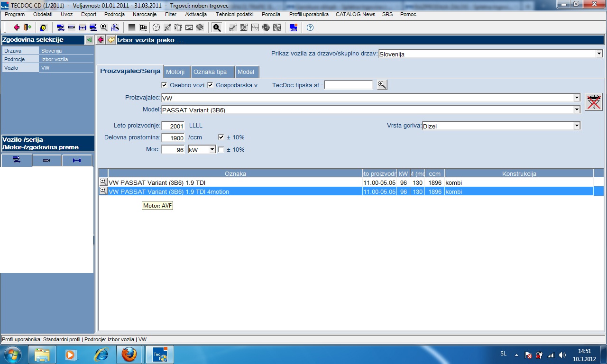Select the truck-and-car tab in left panel
This screenshot has height=364, width=607.
point(17,160)
